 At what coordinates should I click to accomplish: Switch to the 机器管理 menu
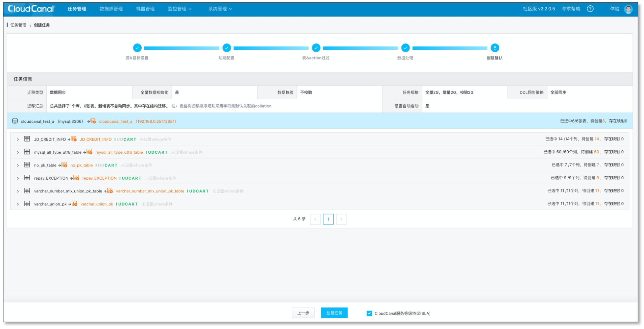[x=145, y=9]
